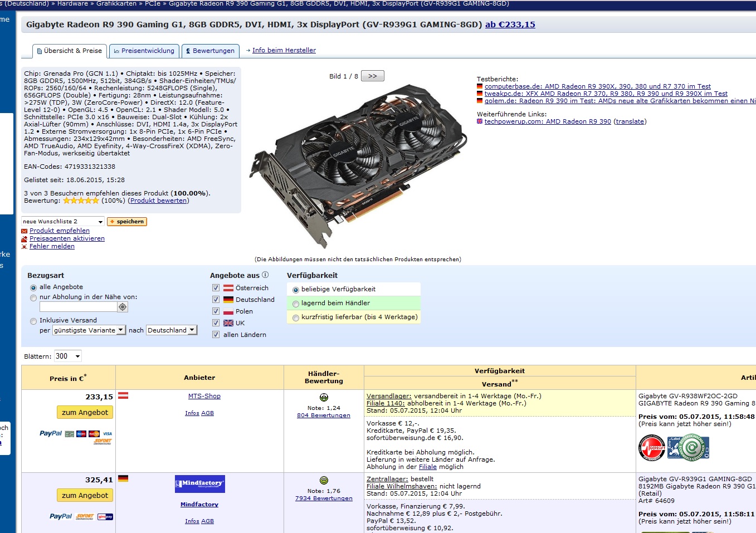
Task: Open the MTS-Shop vendor link
Action: [204, 396]
